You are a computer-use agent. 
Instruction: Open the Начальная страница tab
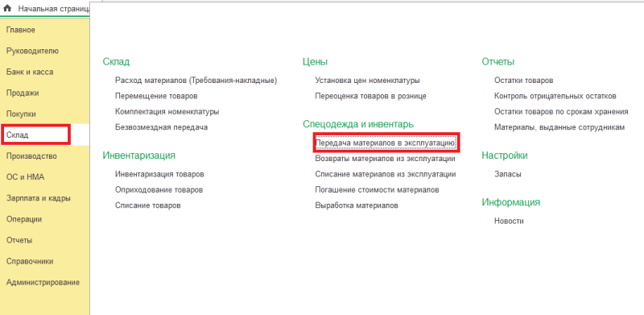tap(53, 9)
